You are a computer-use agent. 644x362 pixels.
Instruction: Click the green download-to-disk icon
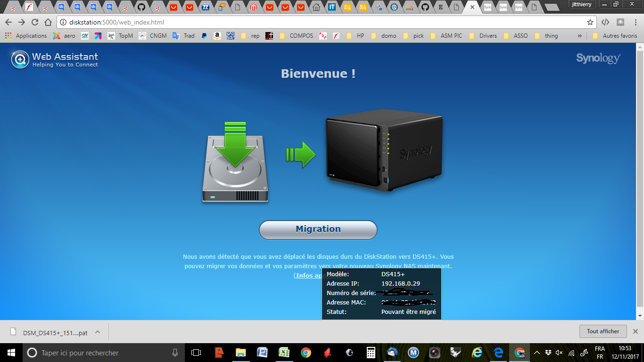pyautogui.click(x=235, y=162)
